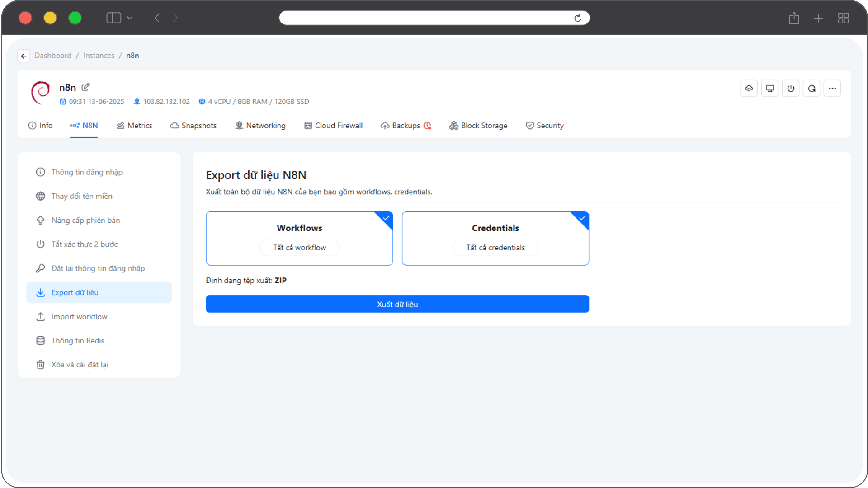This screenshot has width=868, height=488.
Task: Select Thay đổi tên miền menu item
Action: [99, 196]
